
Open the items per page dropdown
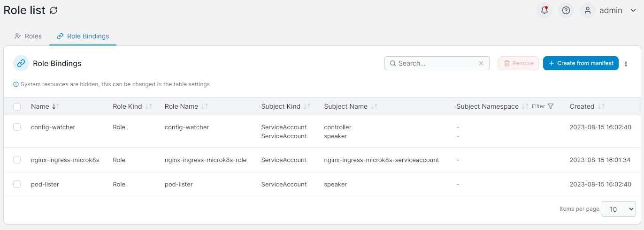[619, 209]
